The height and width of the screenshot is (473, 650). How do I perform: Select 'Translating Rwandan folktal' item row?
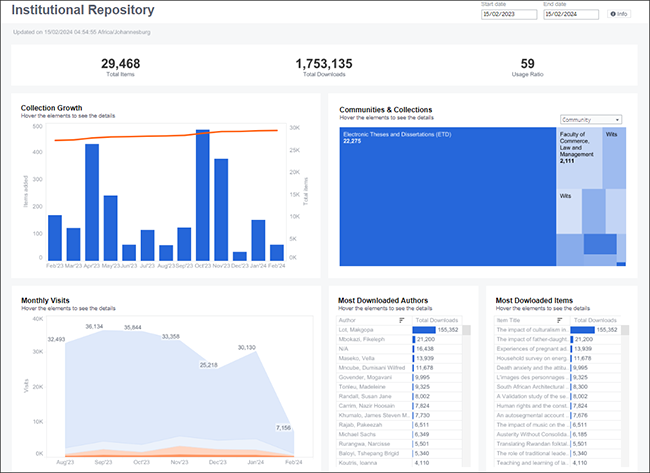(x=557, y=444)
